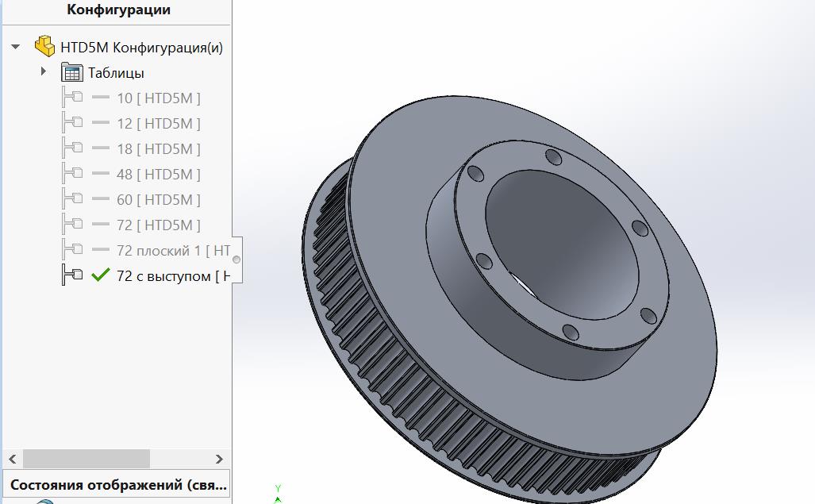Image resolution: width=815 pixels, height=504 pixels.
Task: Click the HTD5M part icon at the tree root
Action: pos(44,46)
